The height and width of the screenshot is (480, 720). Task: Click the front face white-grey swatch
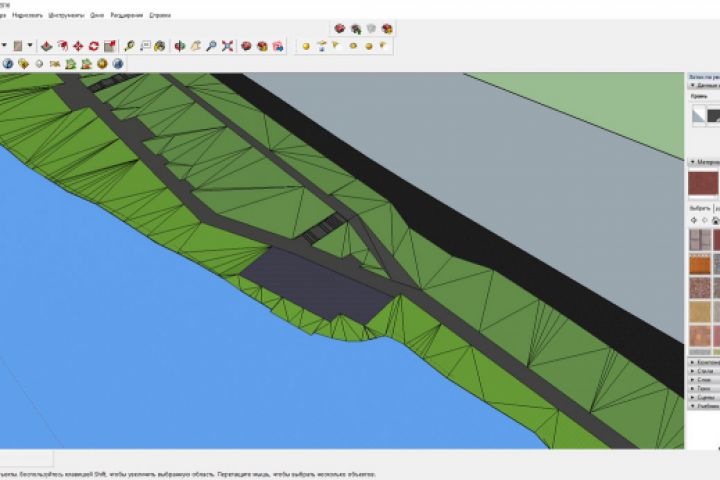pos(699,115)
